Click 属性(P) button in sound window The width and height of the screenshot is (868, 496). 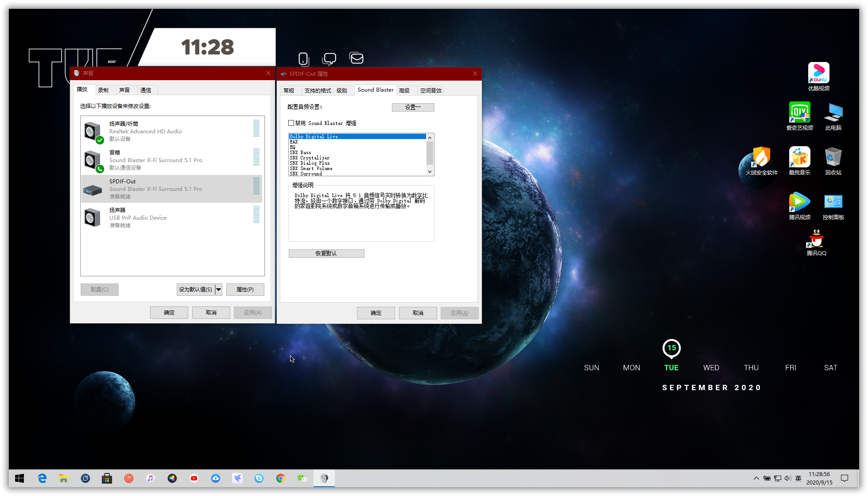245,290
